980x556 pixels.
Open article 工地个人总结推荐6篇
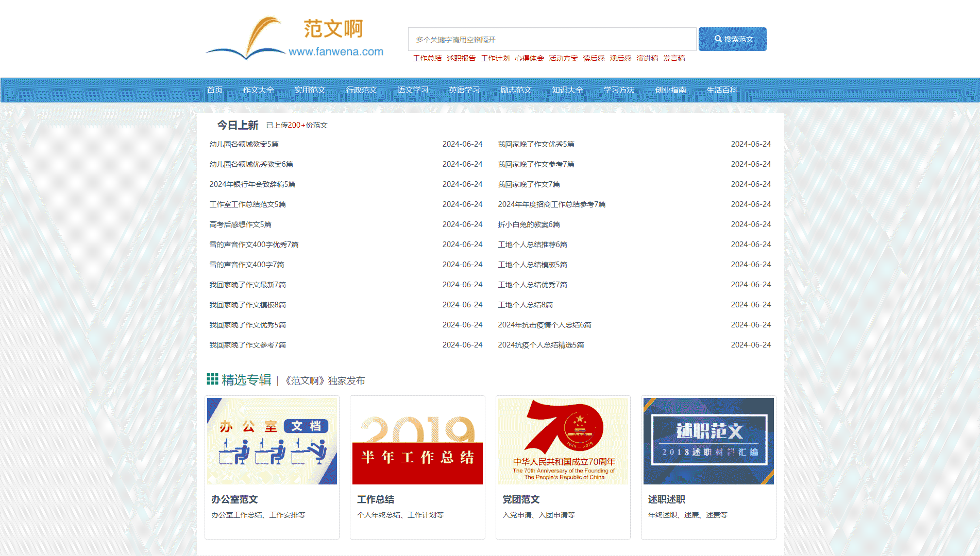532,245
